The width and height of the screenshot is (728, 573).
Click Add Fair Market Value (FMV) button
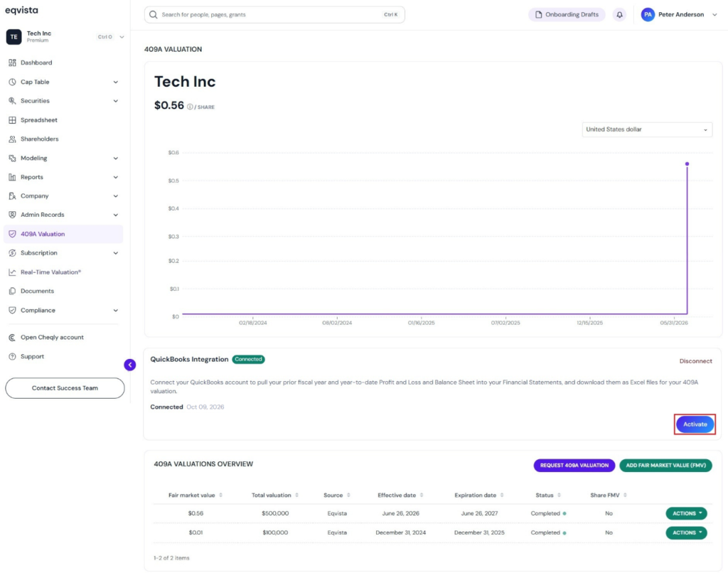665,465
